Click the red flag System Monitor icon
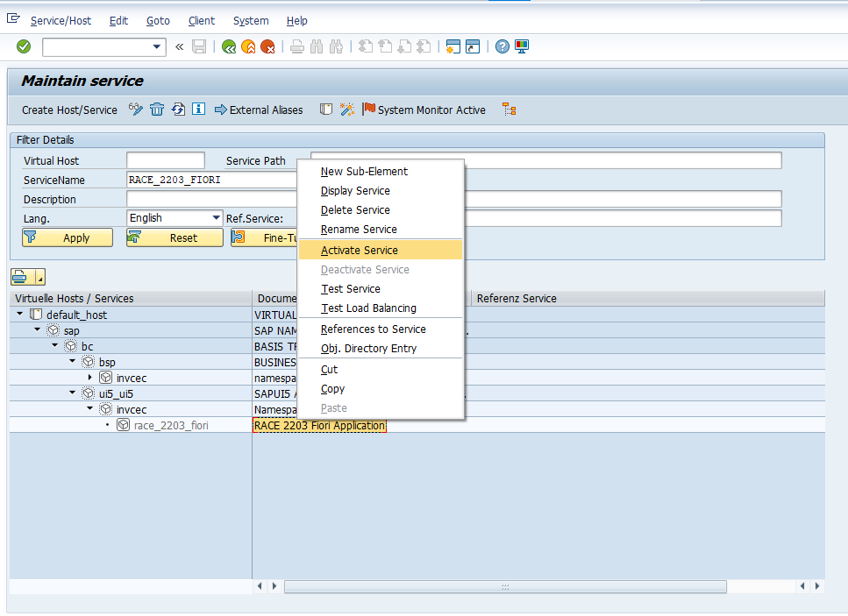The width and height of the screenshot is (848, 616). pyautogui.click(x=369, y=110)
